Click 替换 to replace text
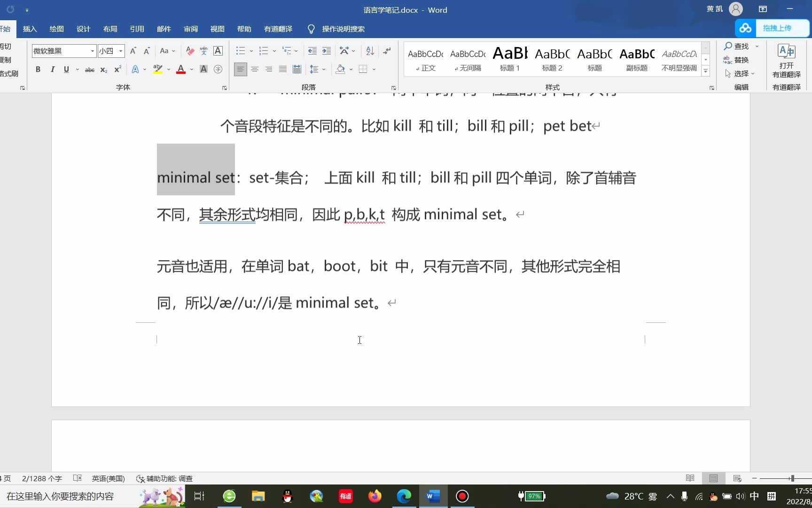 [736, 60]
